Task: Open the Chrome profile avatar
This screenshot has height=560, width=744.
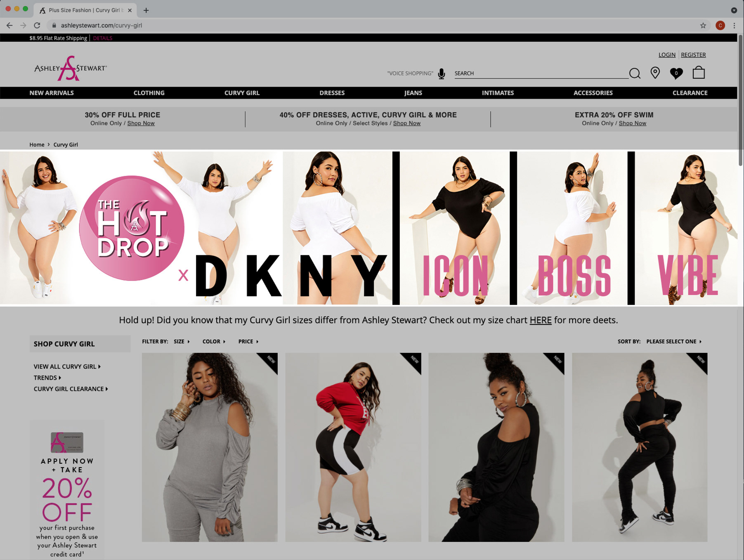Action: [x=720, y=25]
